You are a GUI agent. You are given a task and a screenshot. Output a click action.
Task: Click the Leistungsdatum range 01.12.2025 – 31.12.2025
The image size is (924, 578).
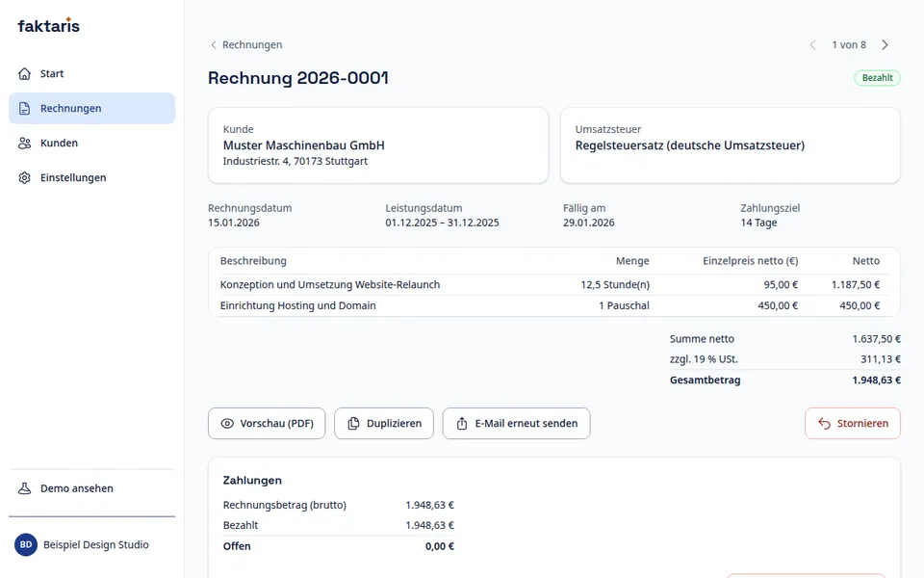442,223
